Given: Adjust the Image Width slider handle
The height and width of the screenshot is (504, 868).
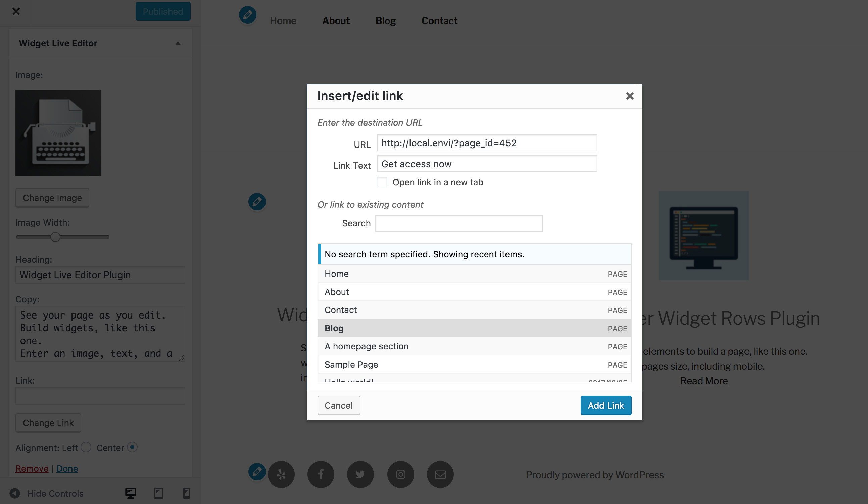Looking at the screenshot, I should [x=55, y=237].
